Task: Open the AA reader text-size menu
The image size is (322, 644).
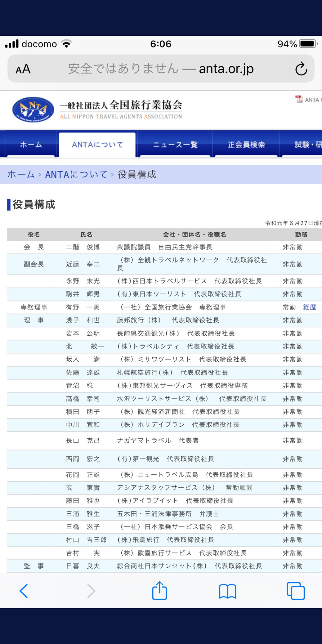Action: (x=23, y=69)
